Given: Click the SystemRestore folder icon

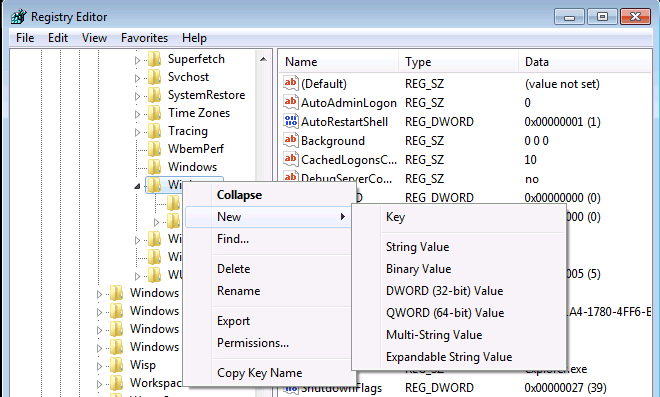Looking at the screenshot, I should tap(154, 96).
